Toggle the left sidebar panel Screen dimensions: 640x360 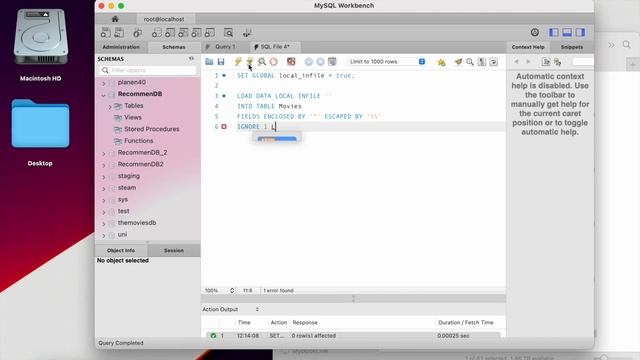tap(553, 32)
